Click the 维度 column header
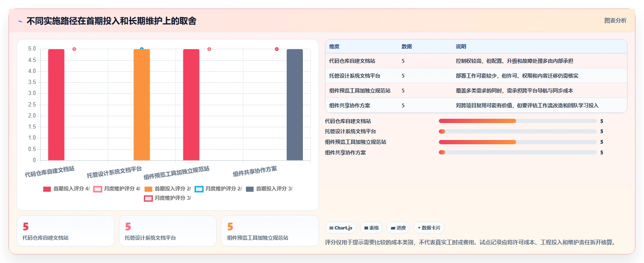644x263 pixels. pos(334,47)
